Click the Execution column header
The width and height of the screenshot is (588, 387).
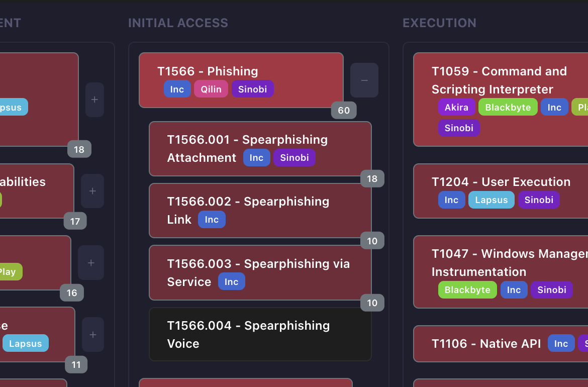coord(439,23)
